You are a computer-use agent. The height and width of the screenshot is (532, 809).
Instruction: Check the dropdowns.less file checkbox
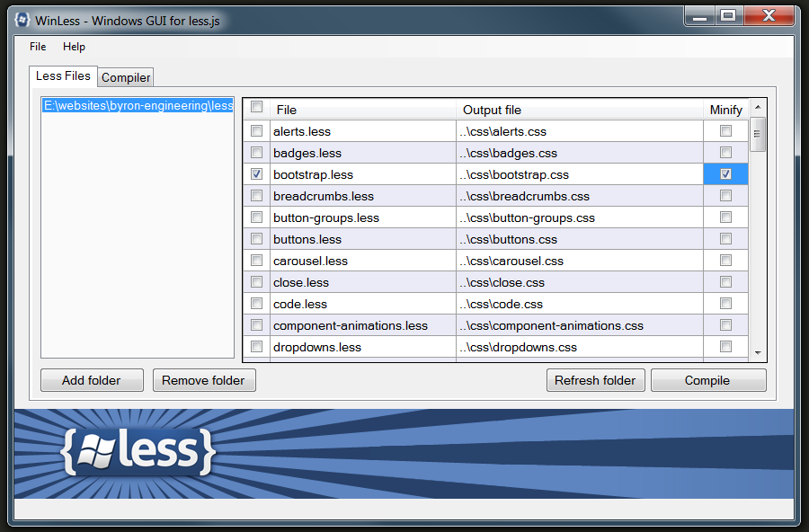(x=256, y=346)
